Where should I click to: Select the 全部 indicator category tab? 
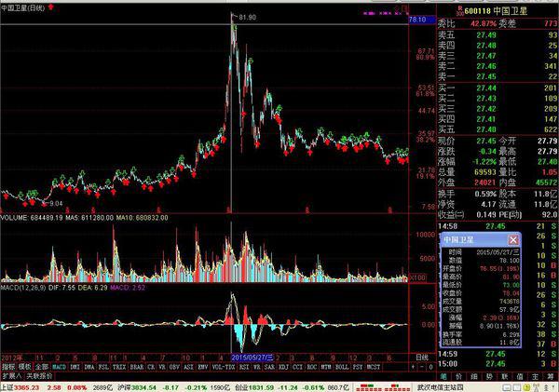coord(42,366)
